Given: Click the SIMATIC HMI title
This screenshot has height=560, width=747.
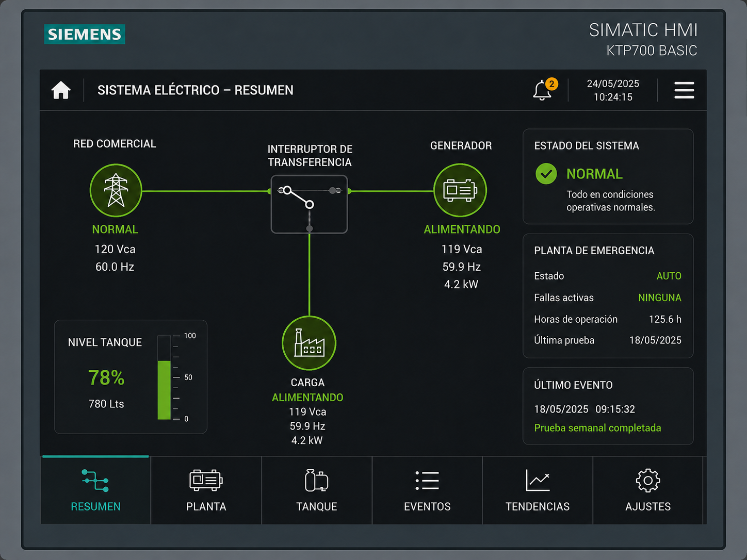Looking at the screenshot, I should [x=643, y=30].
